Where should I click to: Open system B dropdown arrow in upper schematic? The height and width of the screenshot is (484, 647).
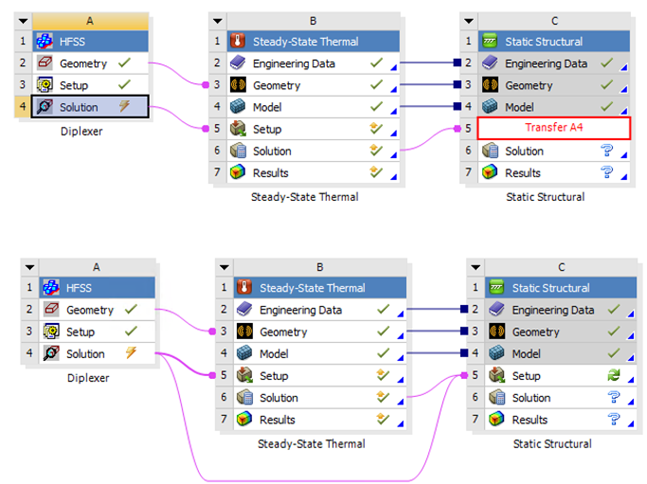pos(217,21)
